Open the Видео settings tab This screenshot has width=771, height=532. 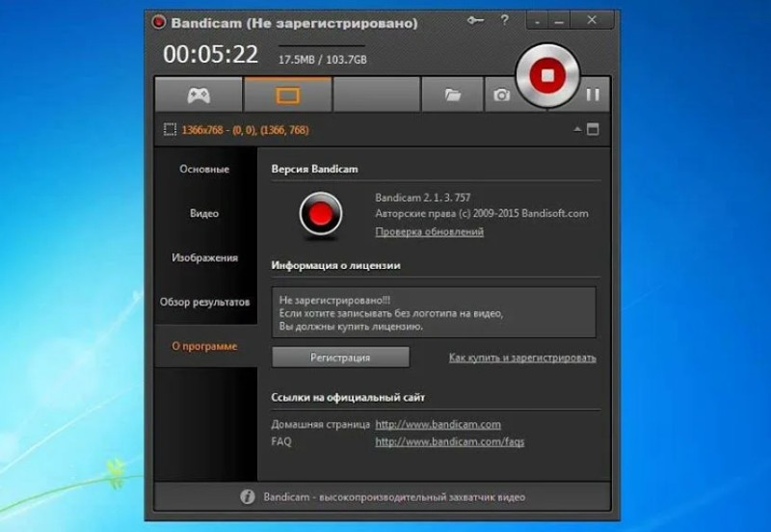point(204,213)
